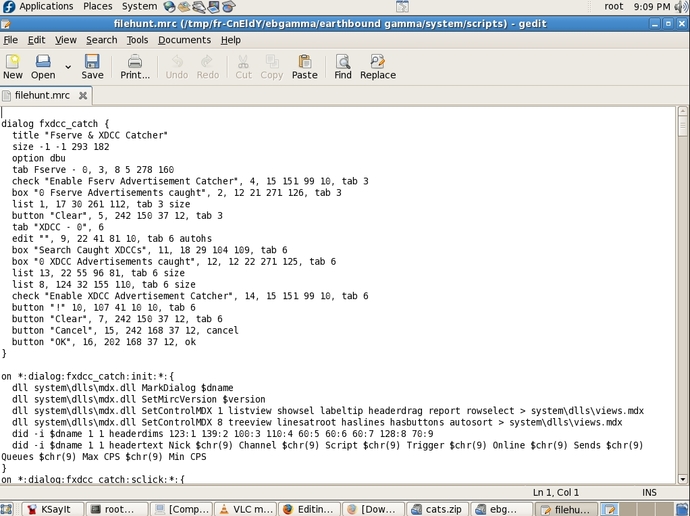The width and height of the screenshot is (690, 516).
Task: Open the GNOME Applications menu
Action: pos(38,6)
